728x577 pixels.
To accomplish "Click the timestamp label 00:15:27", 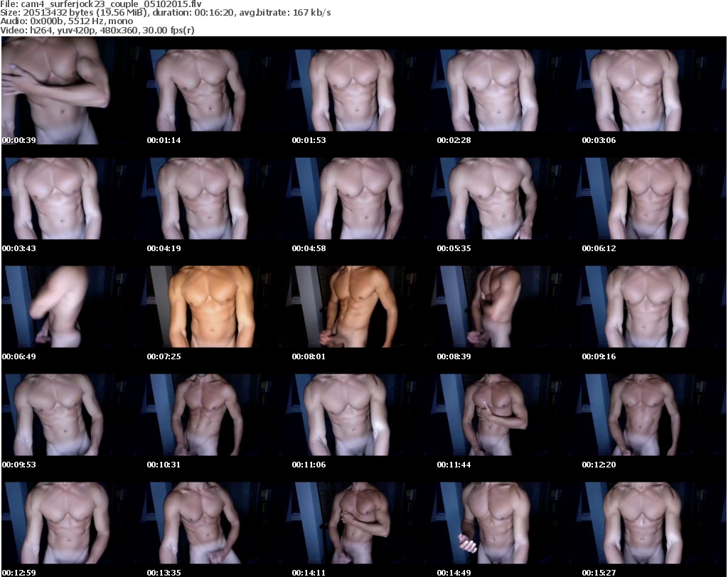I will (x=599, y=573).
